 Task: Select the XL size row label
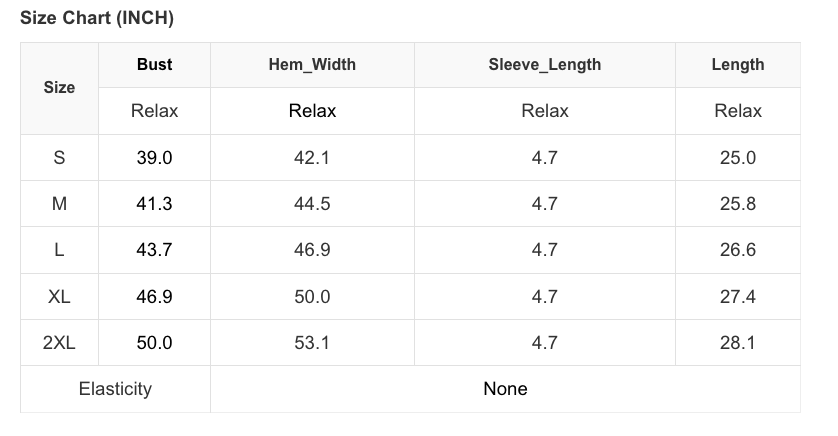pos(59,297)
